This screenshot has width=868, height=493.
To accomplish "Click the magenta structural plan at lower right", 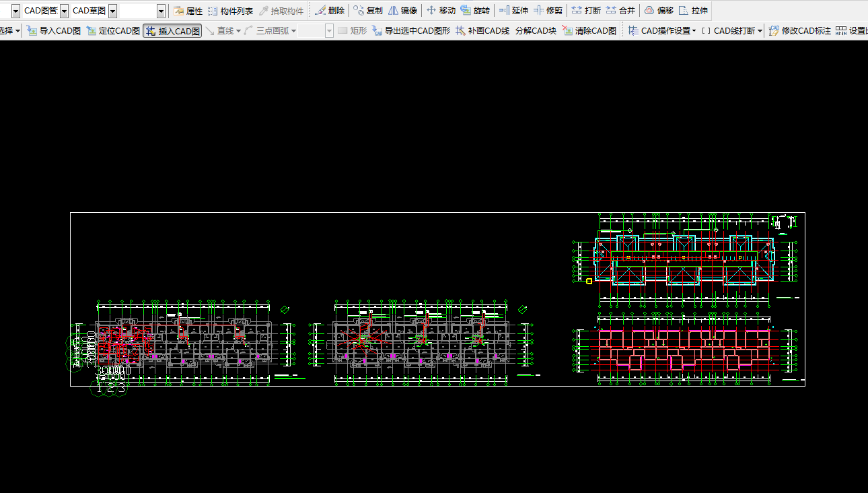I will point(684,348).
